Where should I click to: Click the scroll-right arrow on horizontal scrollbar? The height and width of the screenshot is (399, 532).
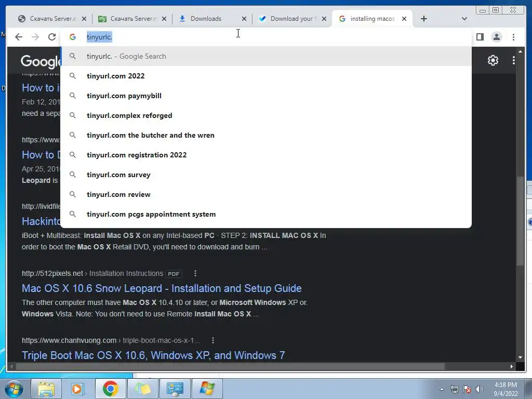coord(512,366)
